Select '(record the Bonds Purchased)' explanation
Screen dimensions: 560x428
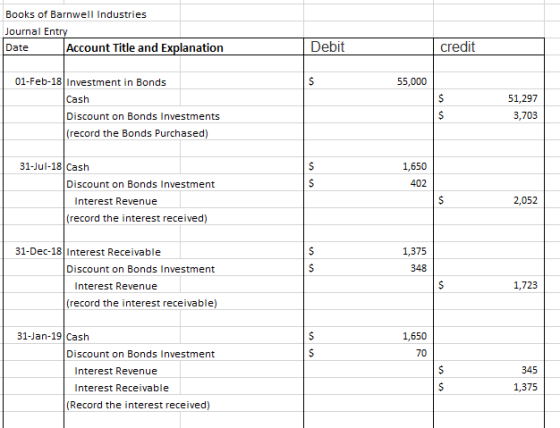(x=137, y=133)
